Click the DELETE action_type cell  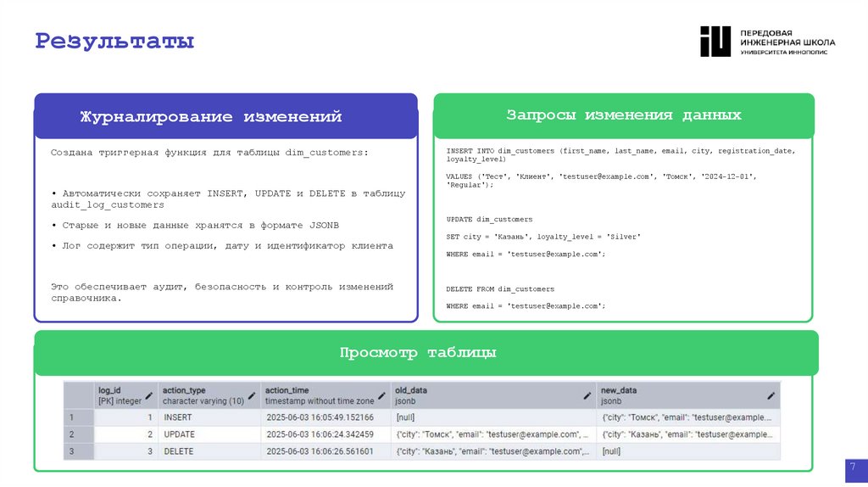209,451
